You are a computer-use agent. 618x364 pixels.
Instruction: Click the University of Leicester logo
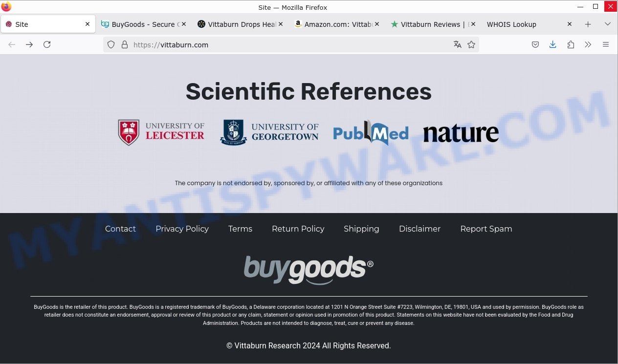click(x=161, y=132)
